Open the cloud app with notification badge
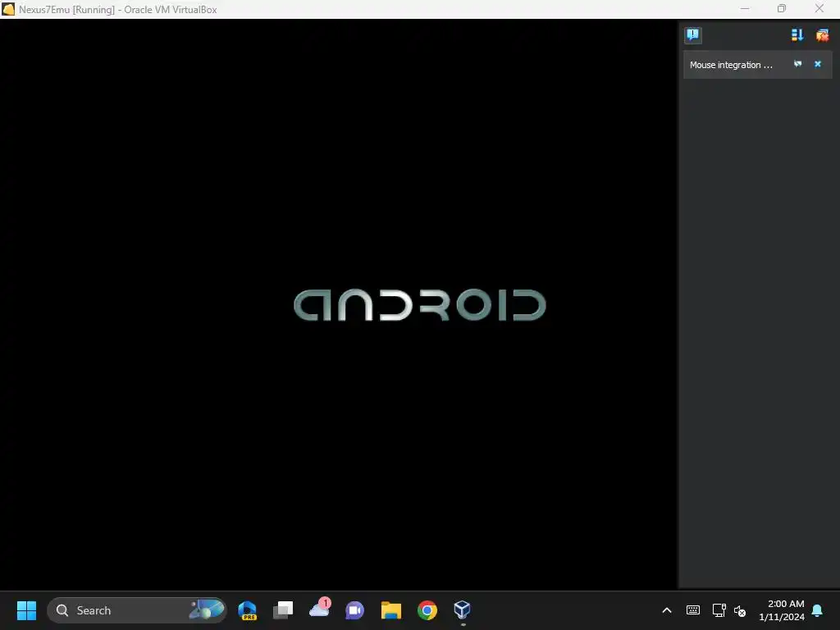This screenshot has width=840, height=630. point(320,609)
